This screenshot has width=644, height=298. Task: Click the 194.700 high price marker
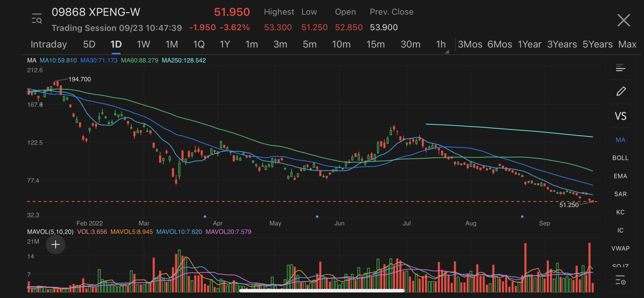[80, 79]
